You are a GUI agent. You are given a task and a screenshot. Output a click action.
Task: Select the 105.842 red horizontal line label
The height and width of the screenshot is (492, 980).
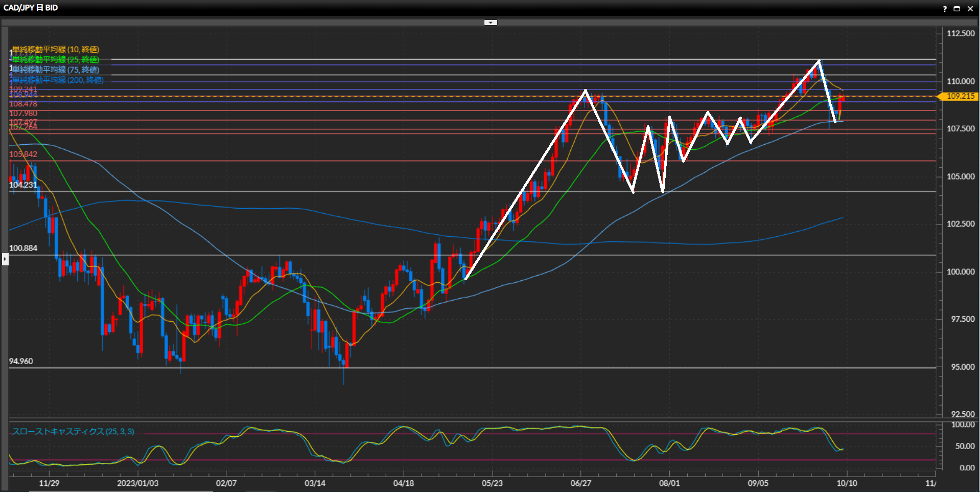[23, 154]
